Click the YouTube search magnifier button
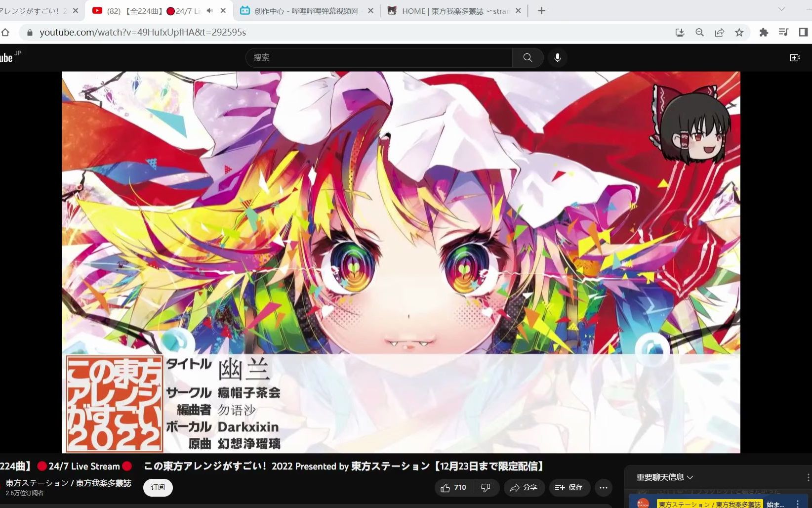 pos(528,57)
